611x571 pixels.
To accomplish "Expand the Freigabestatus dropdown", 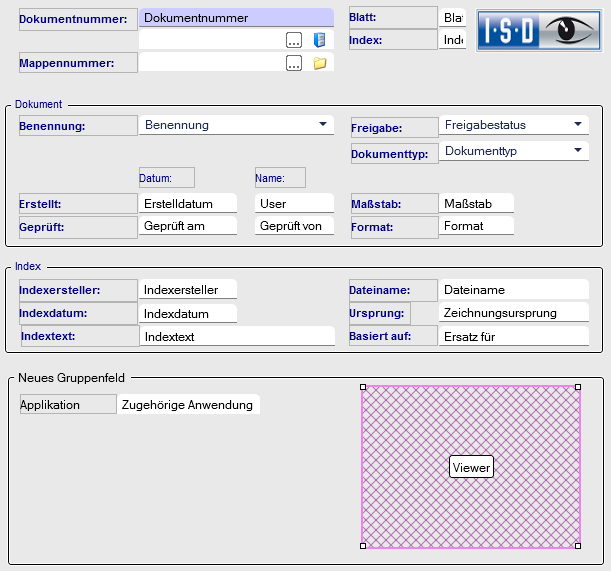I will pyautogui.click(x=578, y=125).
